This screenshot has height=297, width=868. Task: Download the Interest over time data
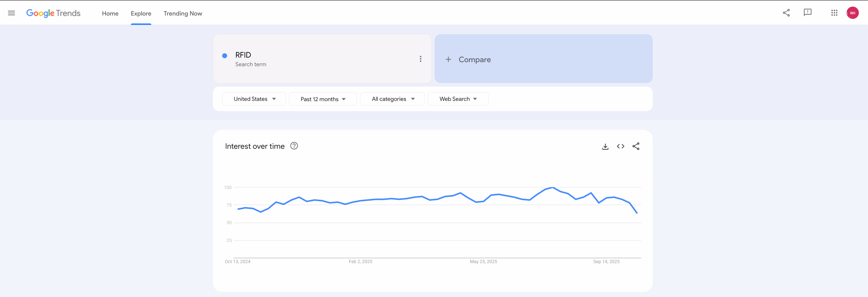coord(605,146)
